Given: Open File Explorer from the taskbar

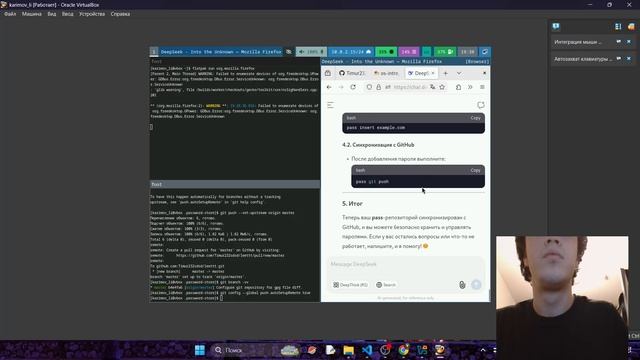Looking at the screenshot, I should click(348, 350).
